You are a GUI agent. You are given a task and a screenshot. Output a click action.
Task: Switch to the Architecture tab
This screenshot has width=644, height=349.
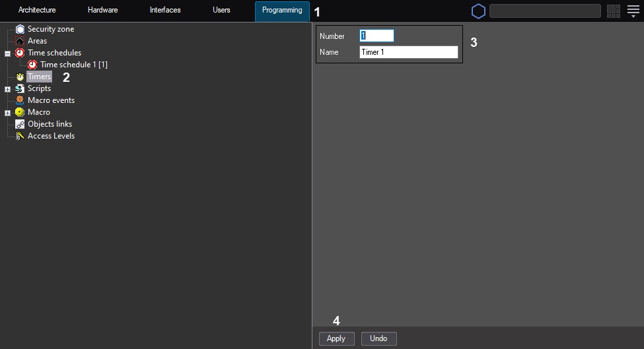(37, 11)
